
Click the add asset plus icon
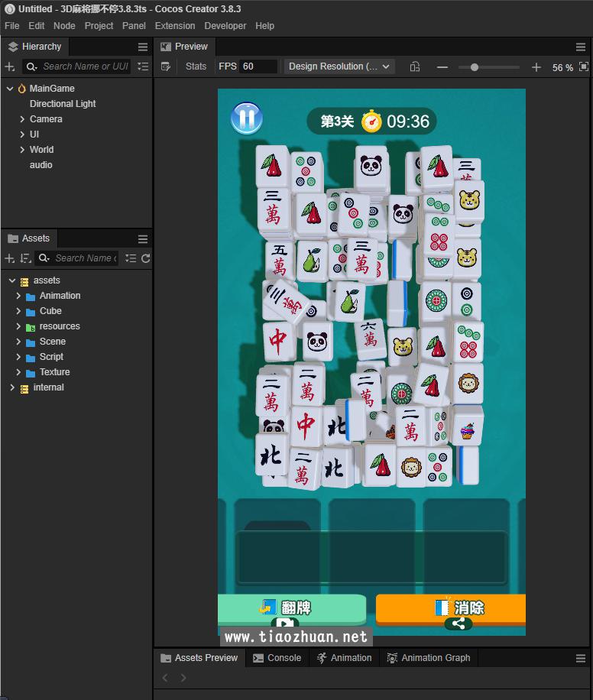pos(10,258)
